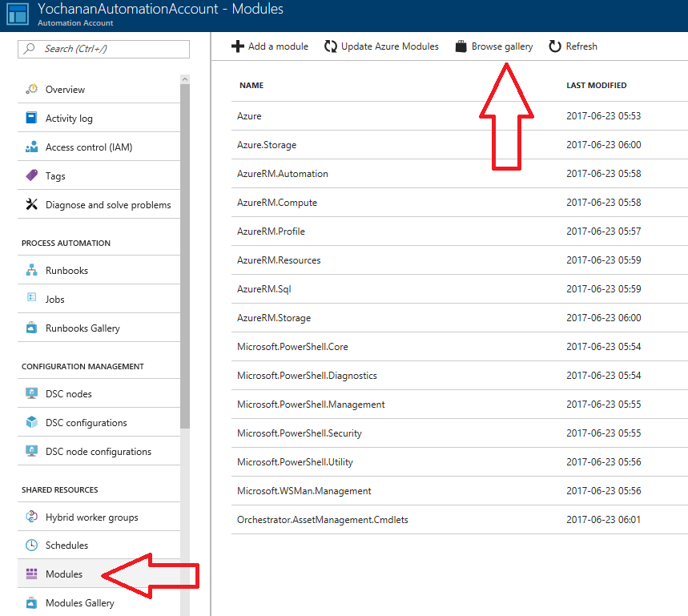Open Microsoft.PowerShell.Diagnostics module
The width and height of the screenshot is (688, 616).
click(460, 376)
